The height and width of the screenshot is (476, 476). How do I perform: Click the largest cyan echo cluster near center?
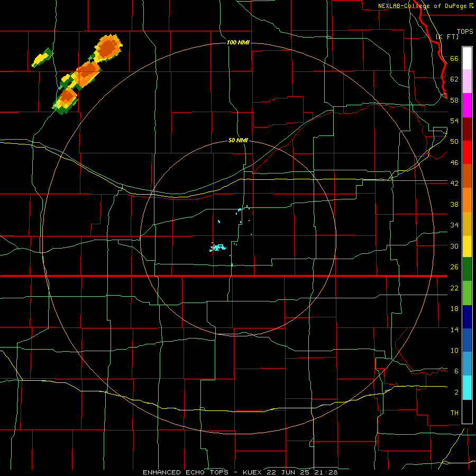point(218,248)
